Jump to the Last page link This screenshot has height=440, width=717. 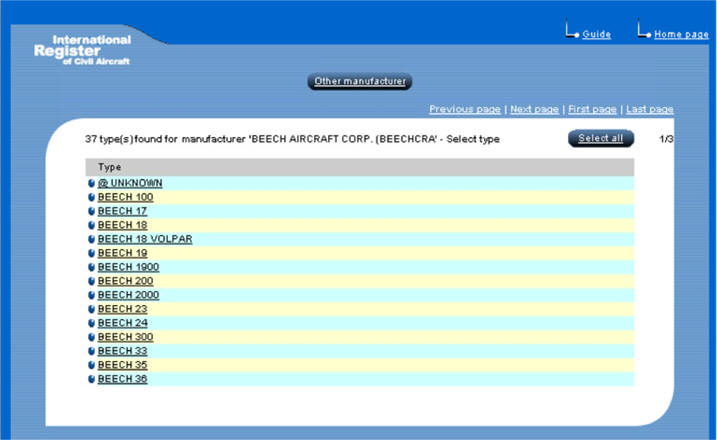[649, 109]
